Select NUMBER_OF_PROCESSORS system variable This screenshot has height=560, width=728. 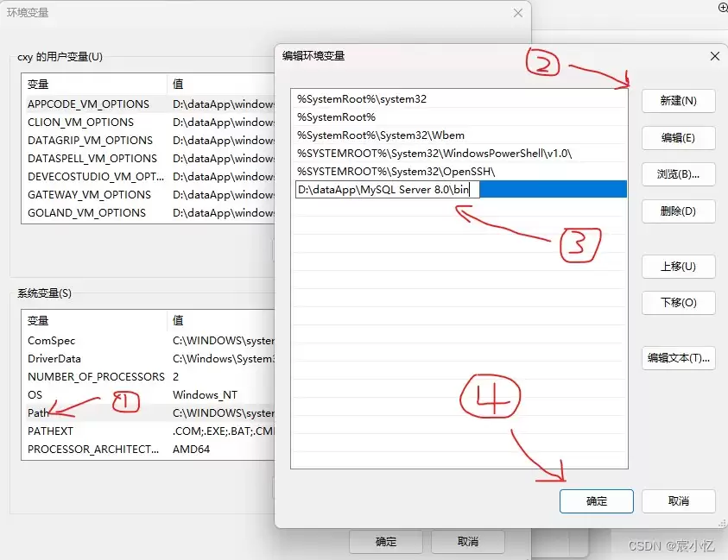point(149,377)
